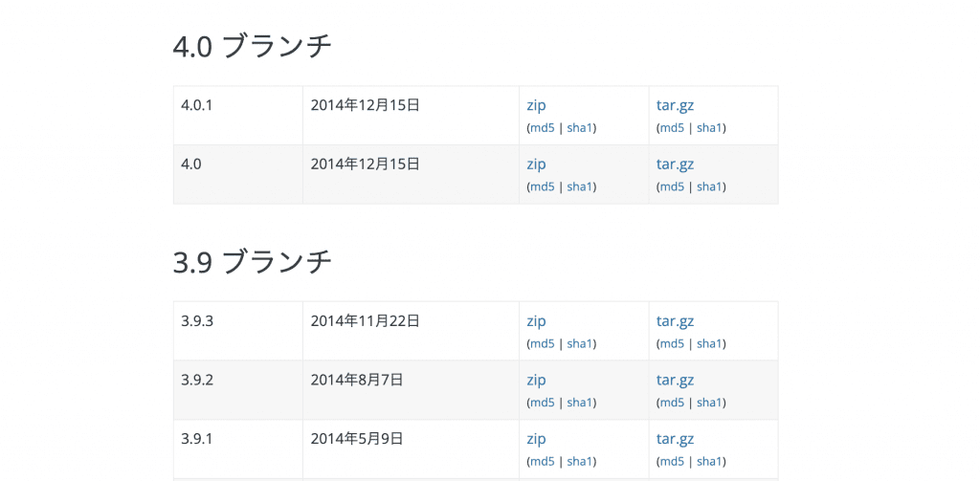Download the zip for version 4.0.1
980x481 pixels.
(x=536, y=105)
